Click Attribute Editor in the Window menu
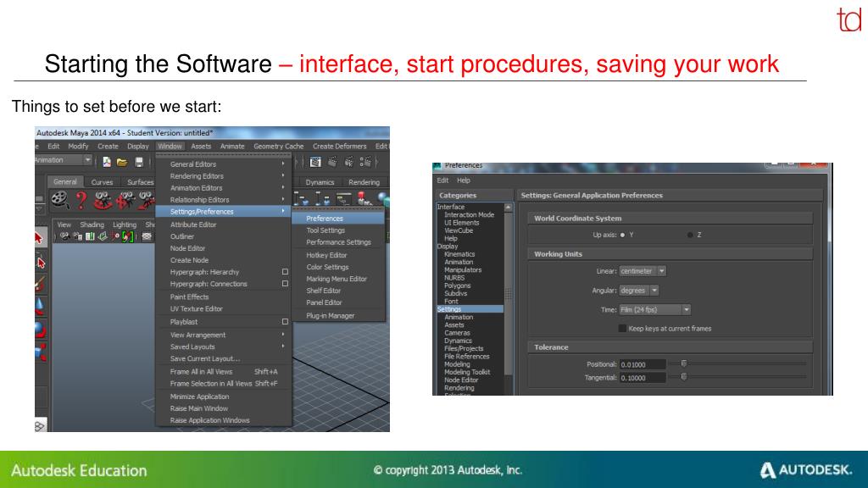 click(224, 225)
